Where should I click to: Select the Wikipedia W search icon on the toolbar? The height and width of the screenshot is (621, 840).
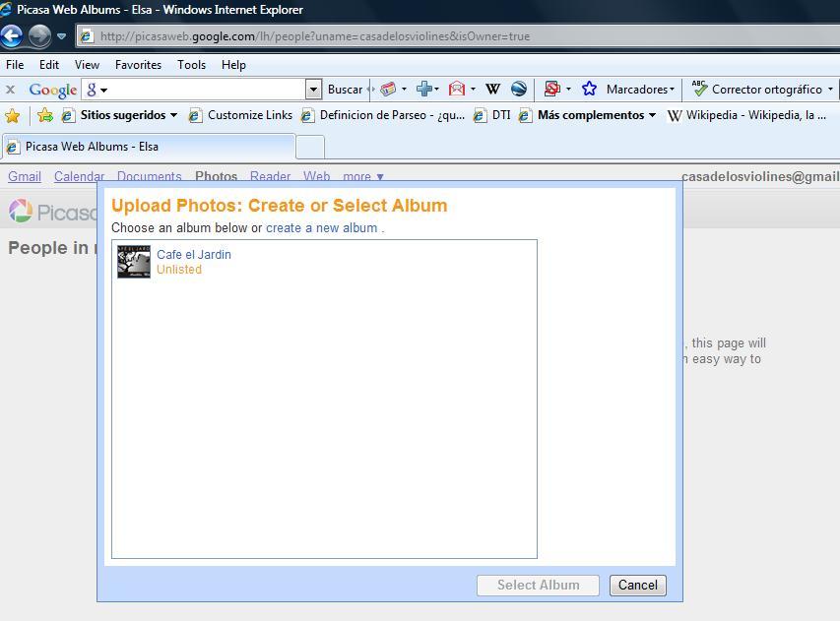491,89
